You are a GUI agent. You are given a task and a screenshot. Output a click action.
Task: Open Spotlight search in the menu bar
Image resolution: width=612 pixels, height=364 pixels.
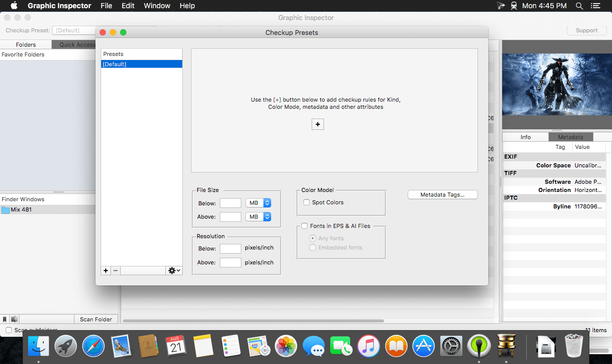coord(579,6)
